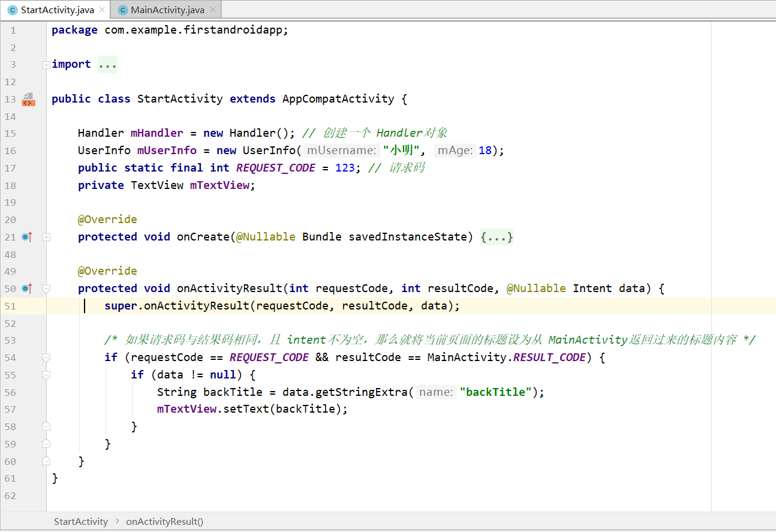Click mTextView in the field declaration on line 18
The image size is (776, 532).
[219, 185]
